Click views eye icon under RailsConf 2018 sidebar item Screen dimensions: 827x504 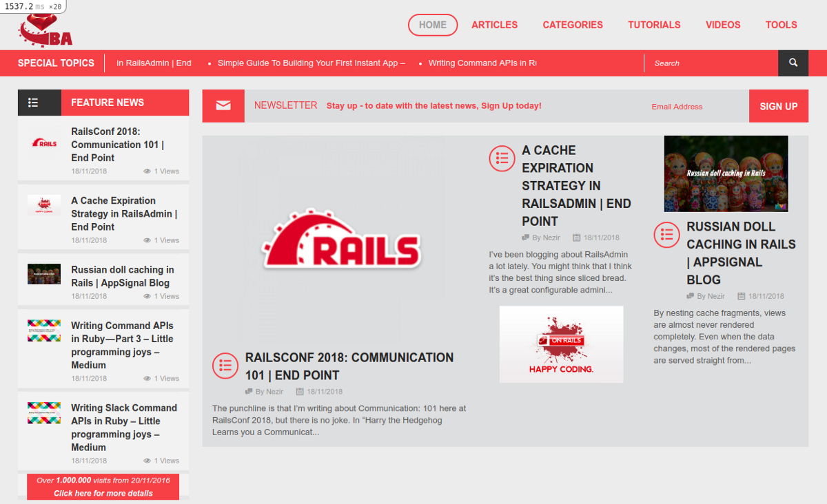click(147, 171)
